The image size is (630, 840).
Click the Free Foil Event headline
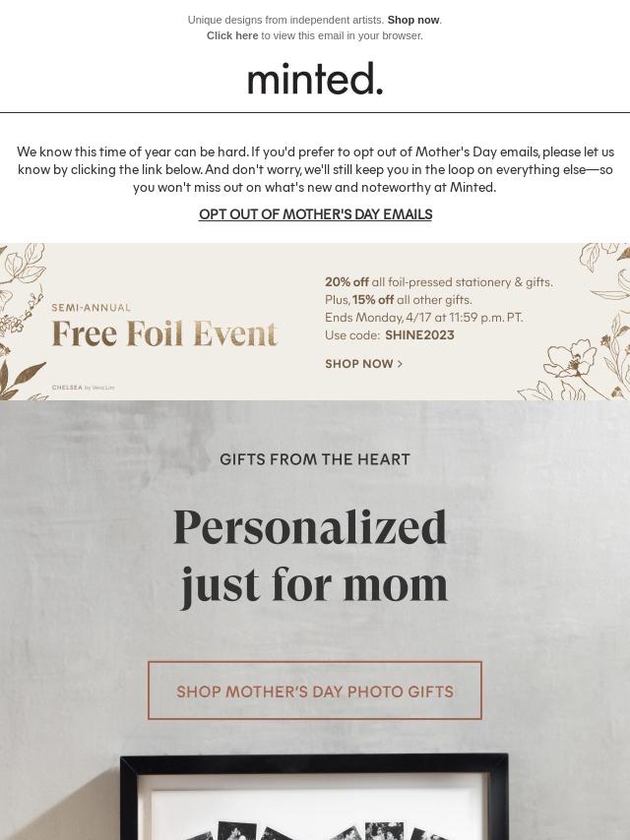click(x=164, y=333)
